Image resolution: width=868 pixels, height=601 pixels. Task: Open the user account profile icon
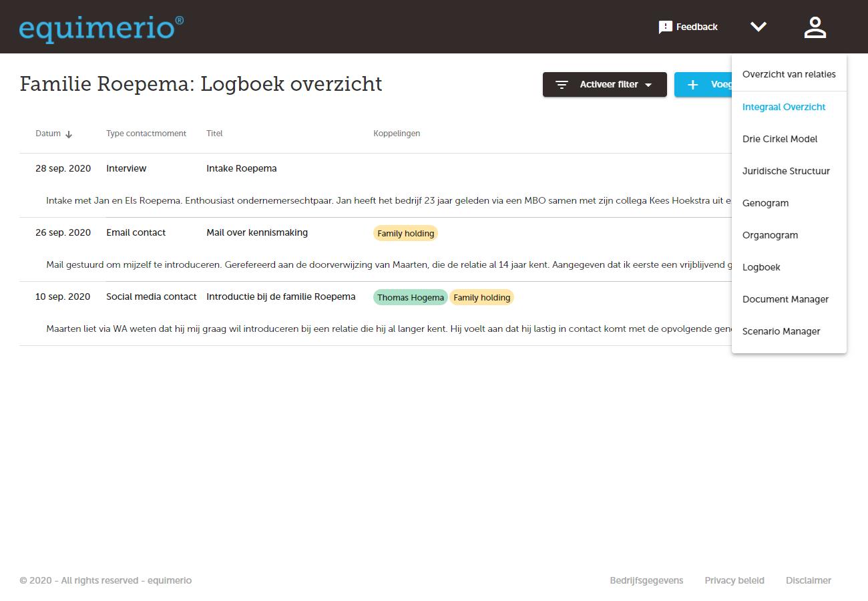click(815, 27)
